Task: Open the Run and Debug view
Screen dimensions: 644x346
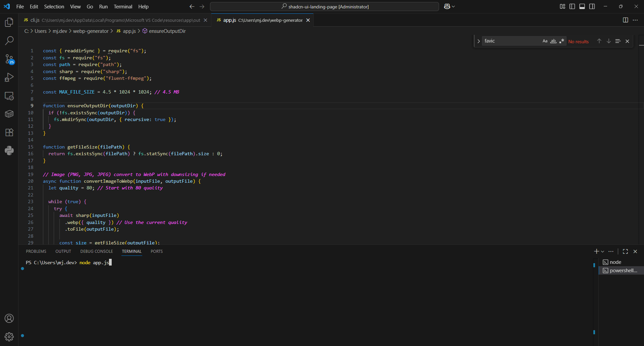Action: (x=9, y=77)
